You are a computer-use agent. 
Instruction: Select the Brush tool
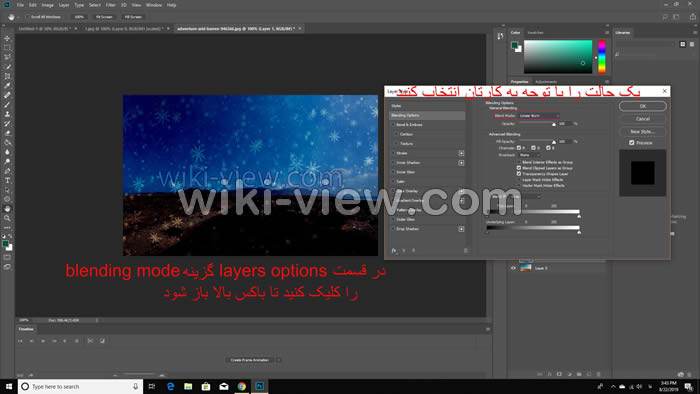(7, 104)
